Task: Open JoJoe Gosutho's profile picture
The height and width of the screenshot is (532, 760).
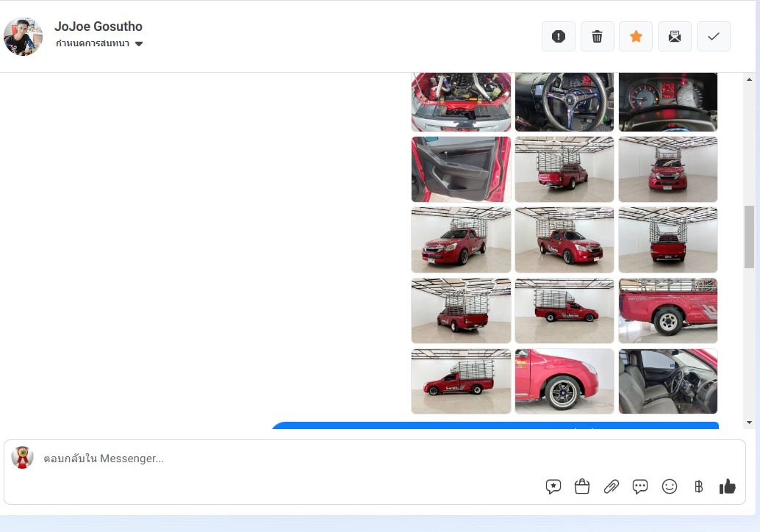Action: (x=23, y=37)
